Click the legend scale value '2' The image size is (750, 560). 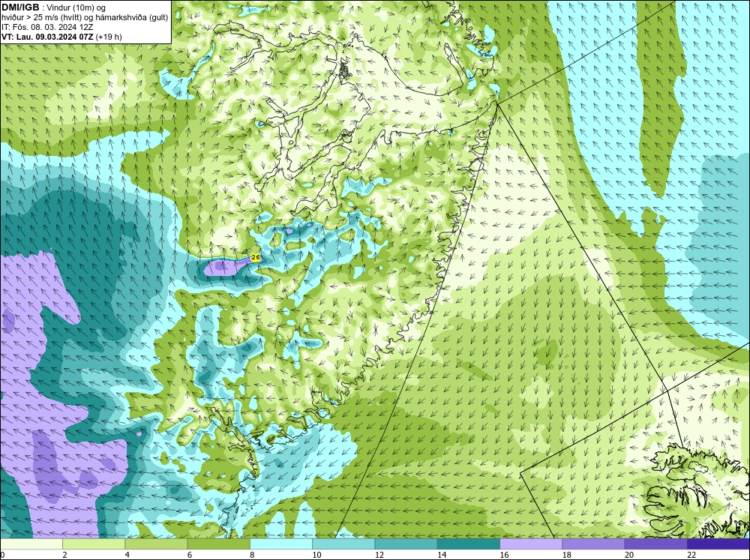[65, 555]
